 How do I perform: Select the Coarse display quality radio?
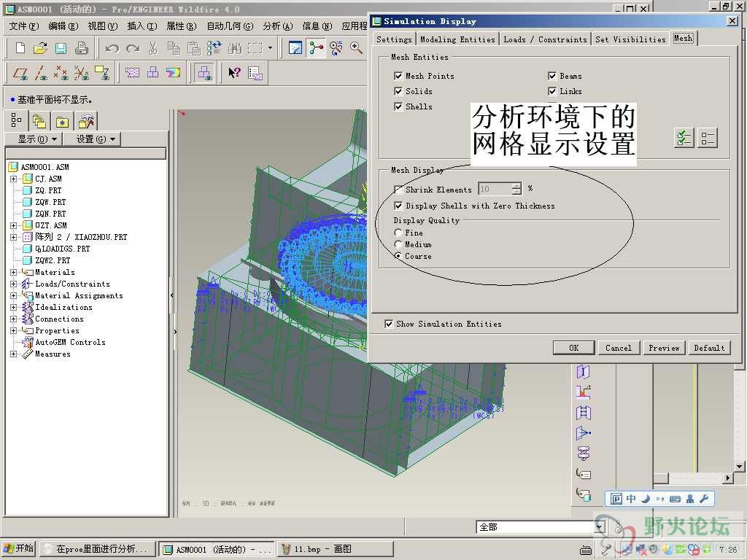coord(398,256)
